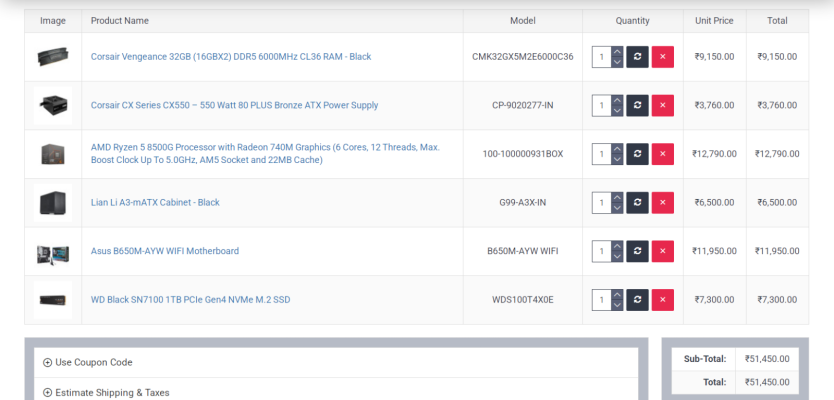834x400 pixels.
Task: Click the Lian Li cabinet thumbnail
Action: (53, 203)
